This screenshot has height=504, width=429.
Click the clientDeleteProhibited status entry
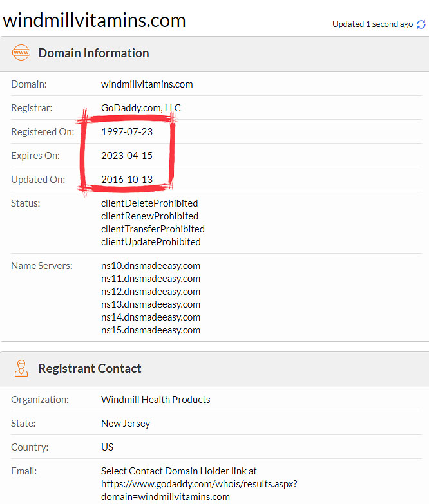149,203
